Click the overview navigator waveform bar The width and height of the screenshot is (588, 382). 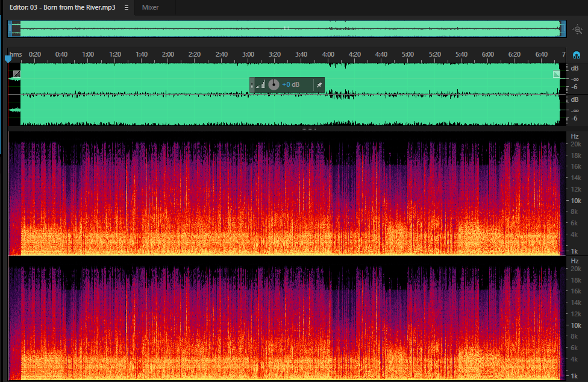point(287,29)
